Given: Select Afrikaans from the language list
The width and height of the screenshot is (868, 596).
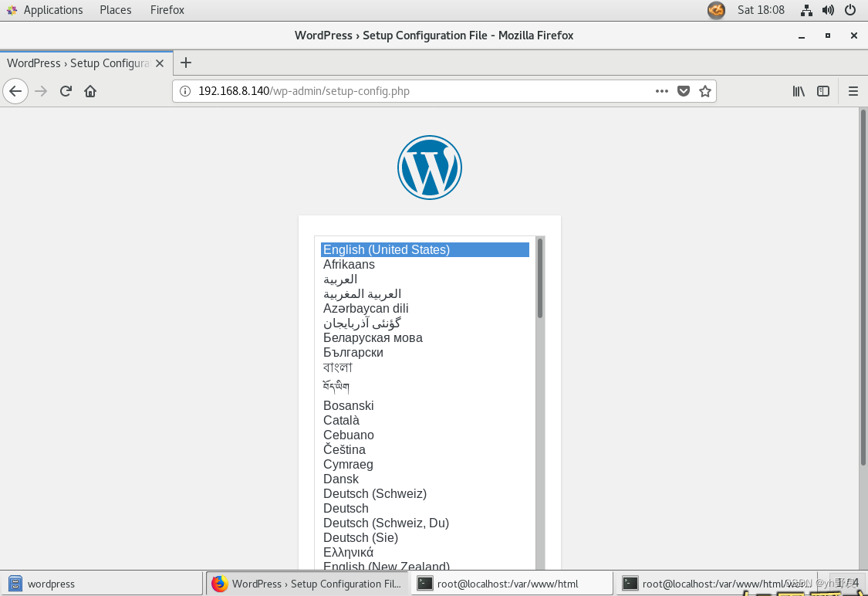Looking at the screenshot, I should (x=424, y=264).
